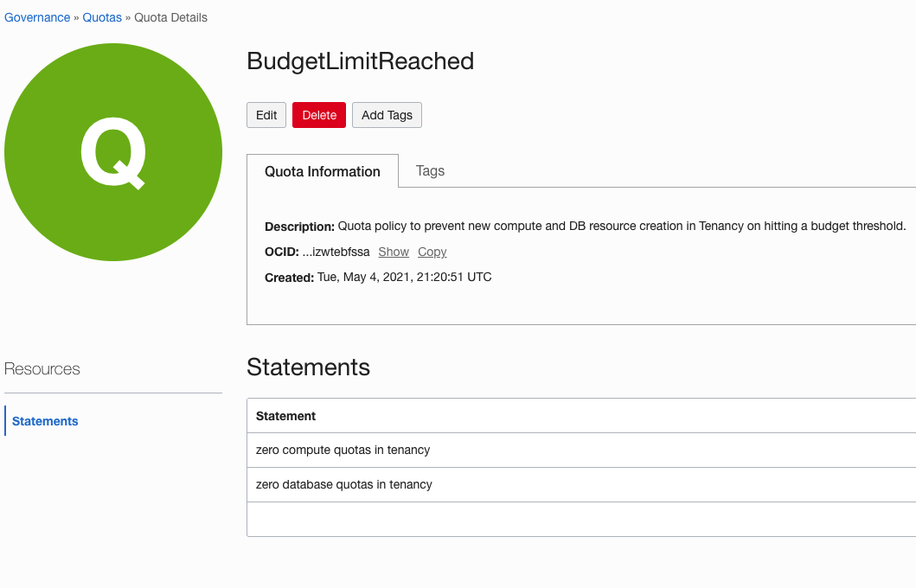
Task: Click the Quota Details breadcrumb text
Action: coord(170,16)
